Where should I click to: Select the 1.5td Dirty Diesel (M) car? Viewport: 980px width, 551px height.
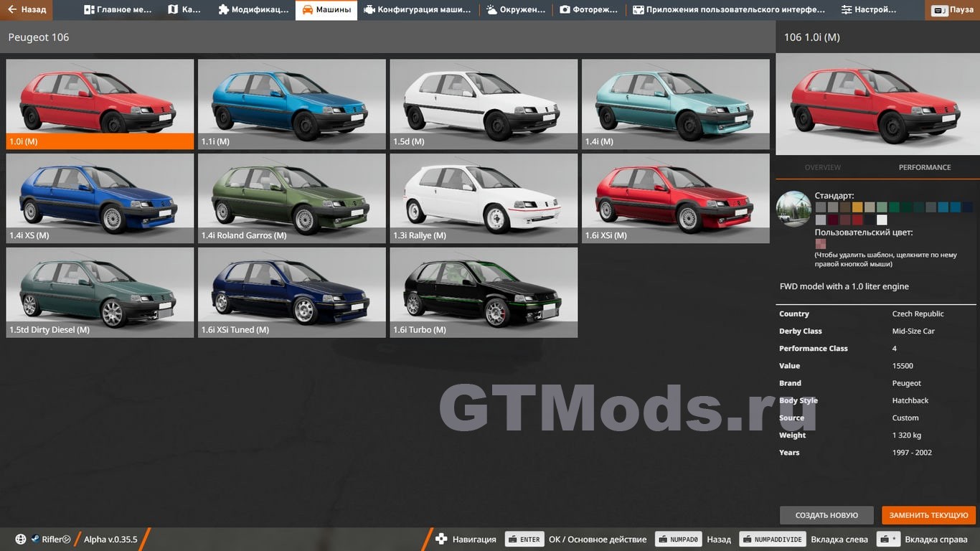pos(100,293)
